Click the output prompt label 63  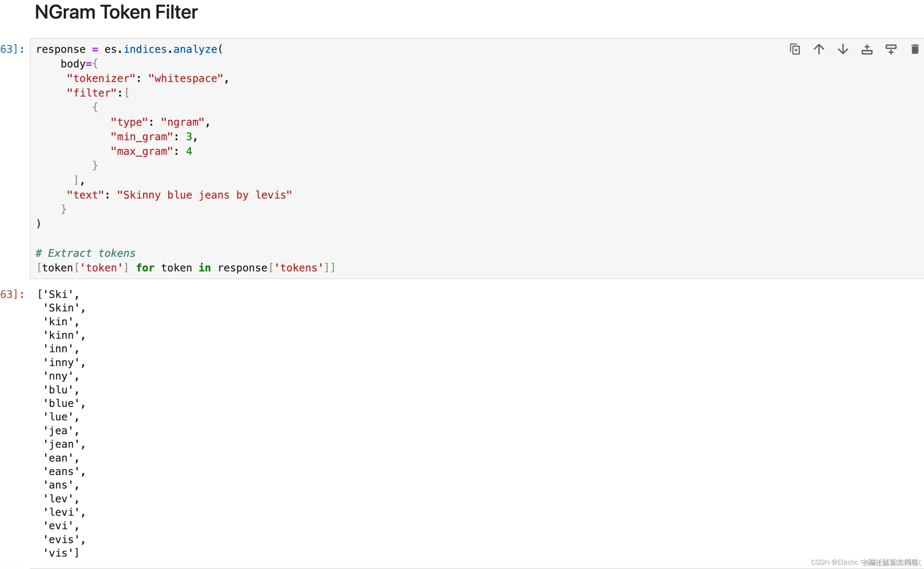12,294
